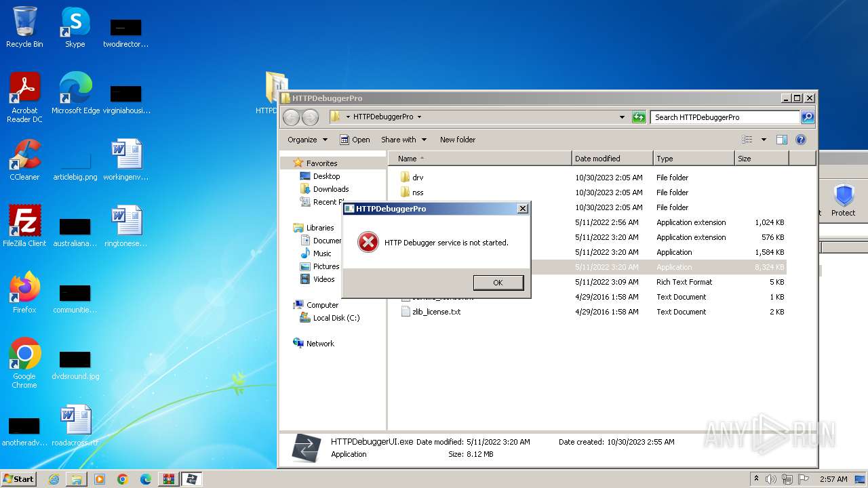Open the Videos library

click(323, 279)
